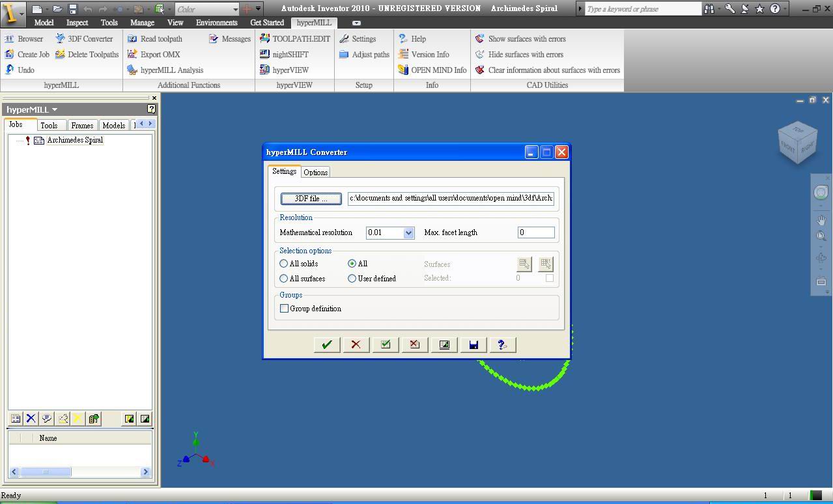Clear information about surfaces with errors
This screenshot has height=504, width=833.
[548, 70]
